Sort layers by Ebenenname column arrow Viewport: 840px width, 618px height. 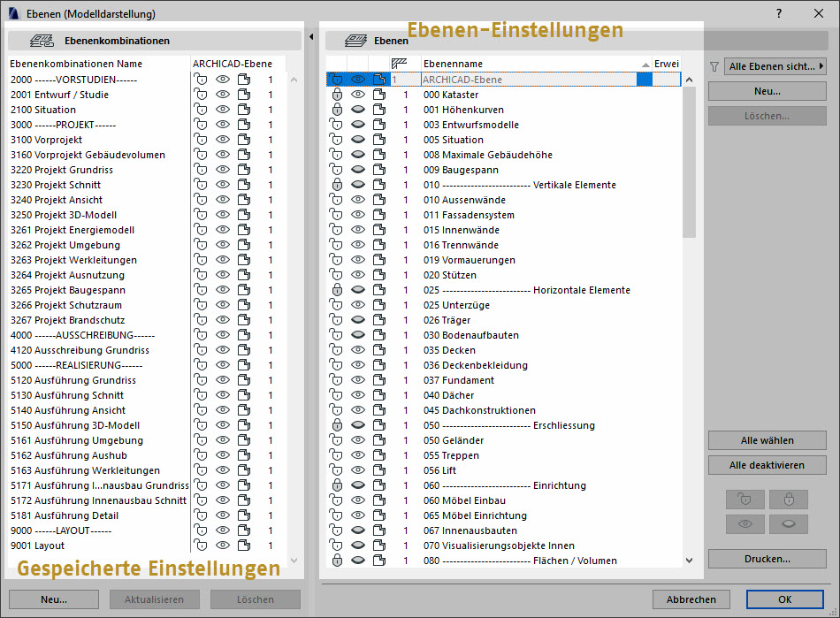click(645, 65)
